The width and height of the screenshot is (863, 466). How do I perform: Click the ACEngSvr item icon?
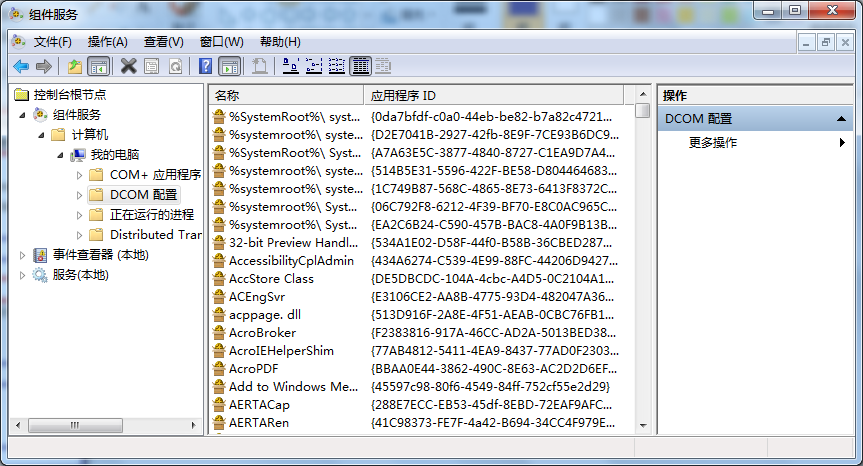pyautogui.click(x=219, y=297)
